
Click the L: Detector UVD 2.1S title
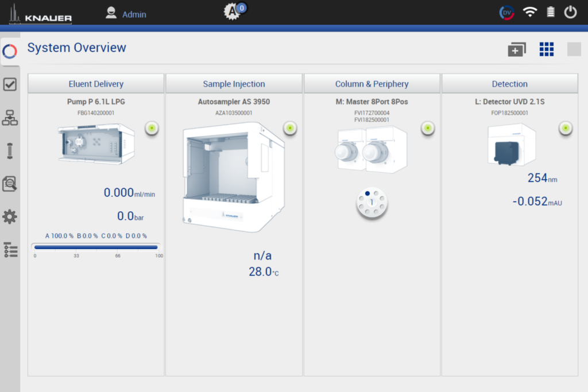coord(510,102)
